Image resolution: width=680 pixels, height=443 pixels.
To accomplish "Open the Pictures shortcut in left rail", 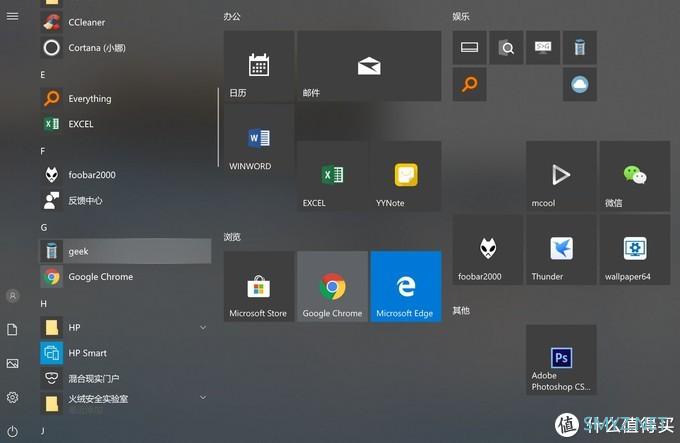I will [13, 363].
